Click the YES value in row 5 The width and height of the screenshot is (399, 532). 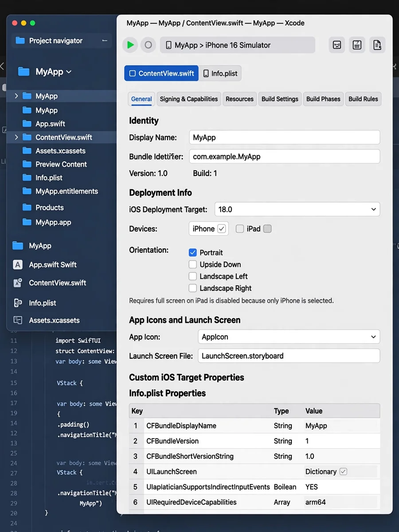pyautogui.click(x=312, y=487)
